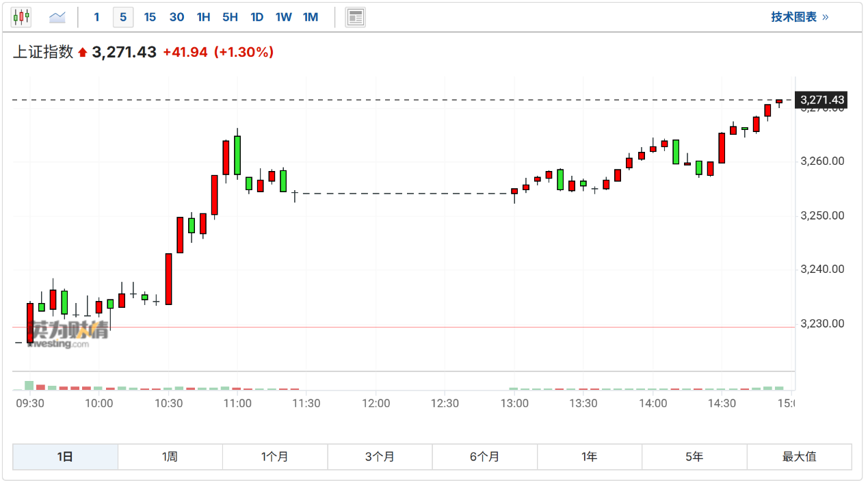This screenshot has width=868, height=487.
Task: Click the 12:30 time axis label
Action: (445, 404)
